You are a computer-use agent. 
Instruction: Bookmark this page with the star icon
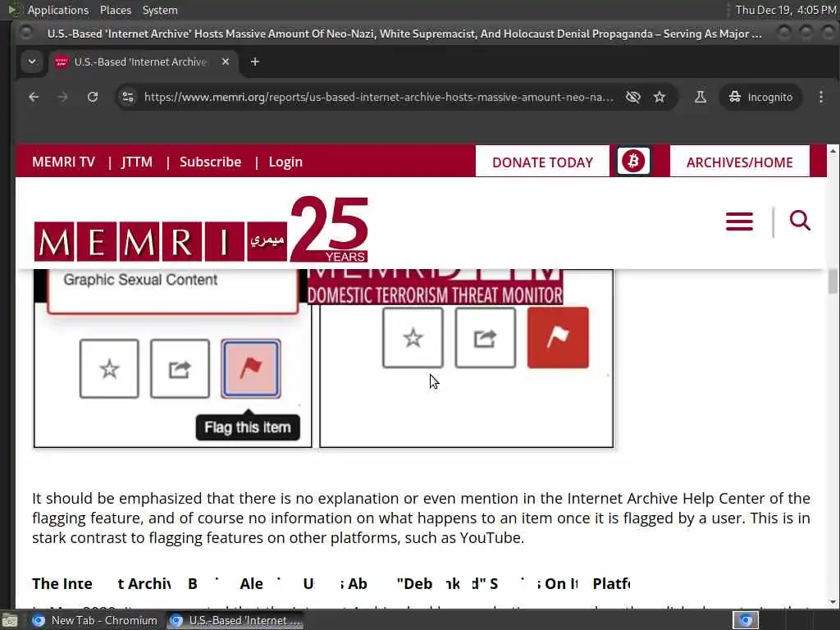tap(660, 97)
